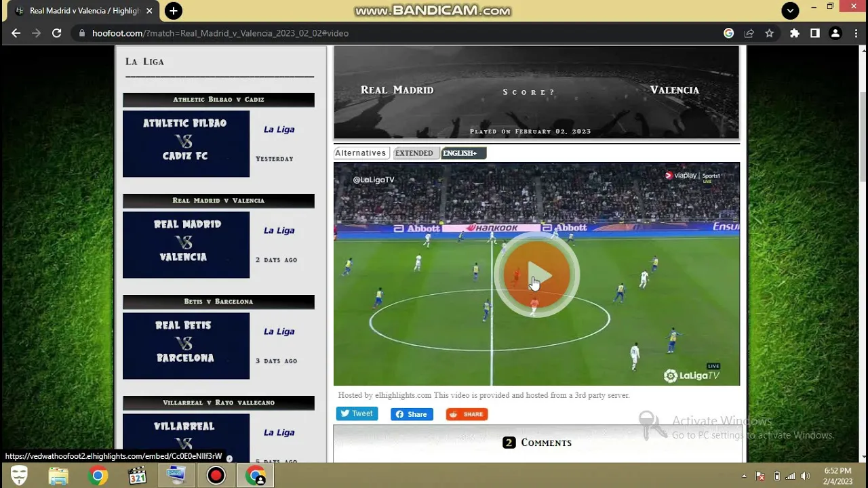This screenshot has width=868, height=488.
Task: Click the Comments section heading
Action: pyautogui.click(x=537, y=443)
